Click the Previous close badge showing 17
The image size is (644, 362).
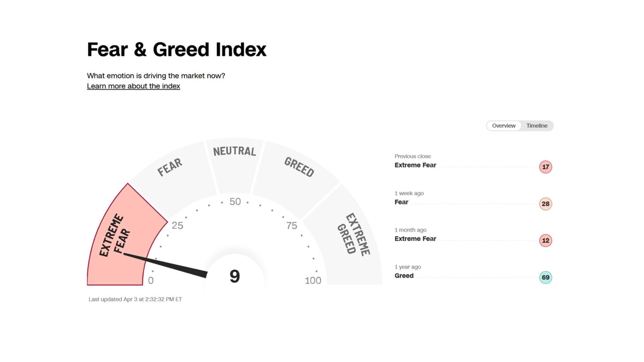(x=545, y=167)
